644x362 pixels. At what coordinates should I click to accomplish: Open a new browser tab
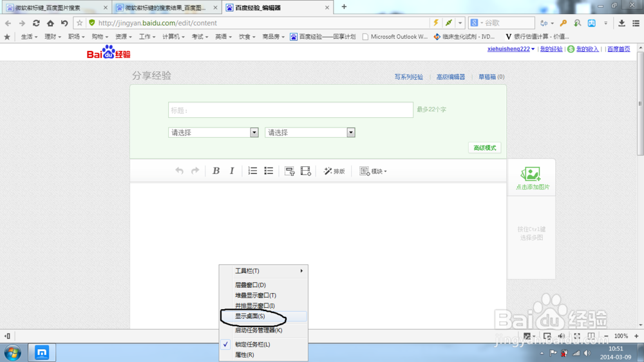(344, 6)
